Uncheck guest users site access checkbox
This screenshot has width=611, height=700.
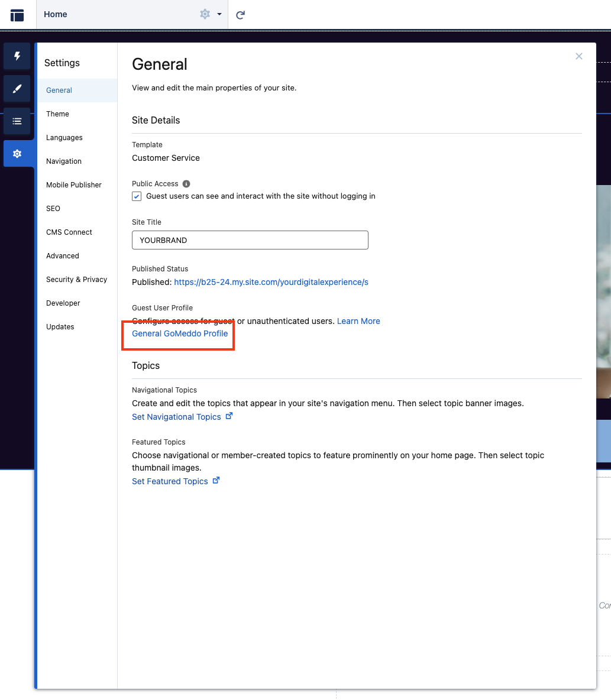click(x=137, y=196)
